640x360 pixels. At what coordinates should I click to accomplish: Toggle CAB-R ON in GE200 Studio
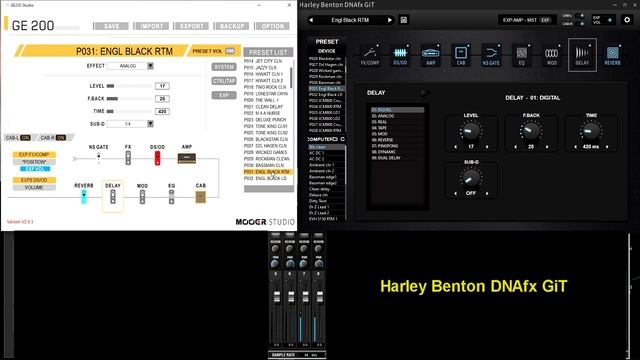(61, 138)
